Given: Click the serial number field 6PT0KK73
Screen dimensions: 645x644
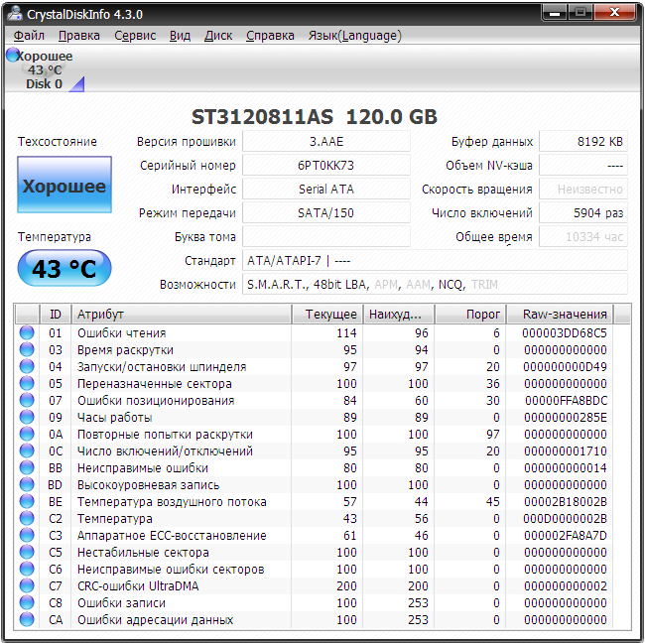Looking at the screenshot, I should [x=326, y=166].
